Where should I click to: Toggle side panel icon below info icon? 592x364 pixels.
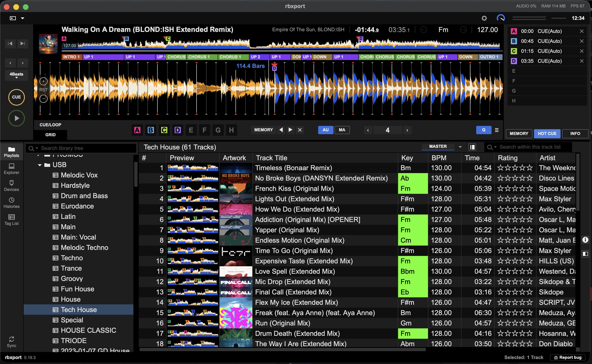point(585,254)
